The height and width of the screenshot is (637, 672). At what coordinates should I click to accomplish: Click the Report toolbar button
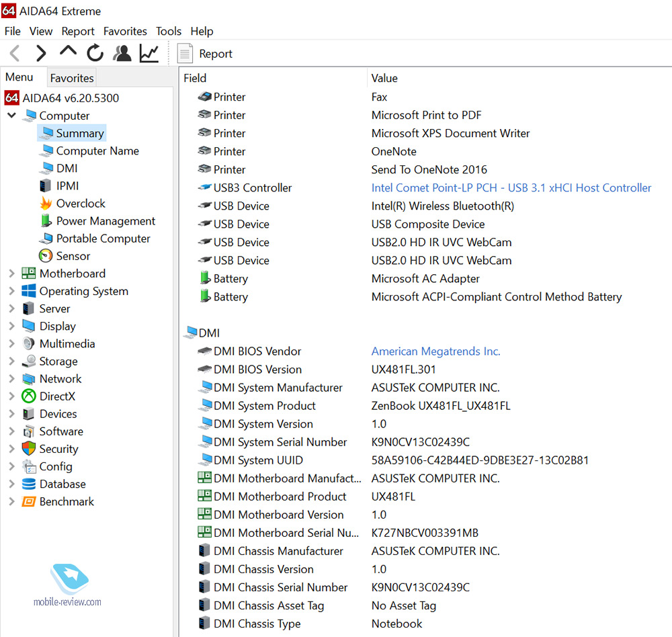[x=205, y=54]
